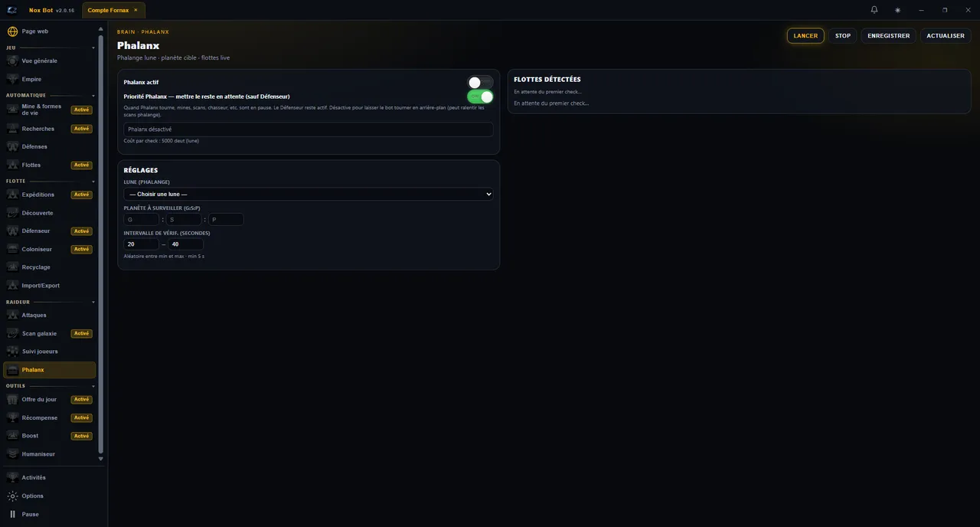Collapse the OUTILS section

point(93,386)
